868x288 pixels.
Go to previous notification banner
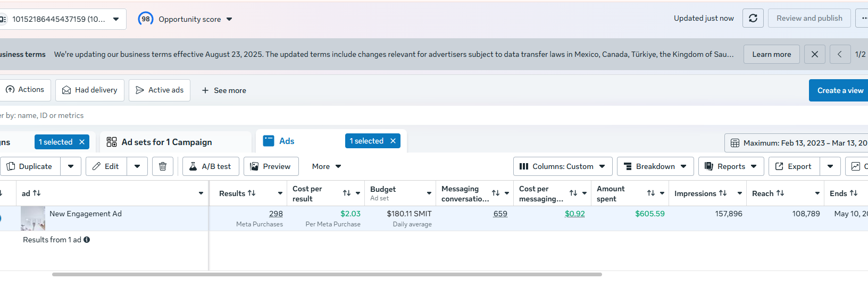coord(840,54)
